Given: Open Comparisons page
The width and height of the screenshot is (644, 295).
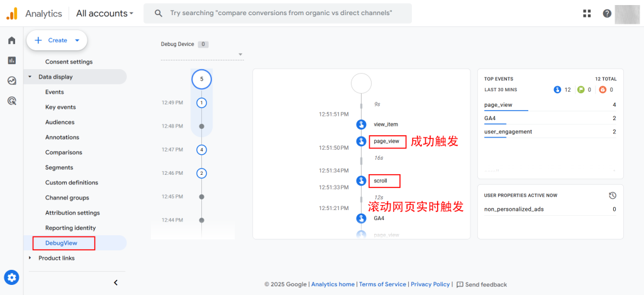Looking at the screenshot, I should pyautogui.click(x=64, y=152).
